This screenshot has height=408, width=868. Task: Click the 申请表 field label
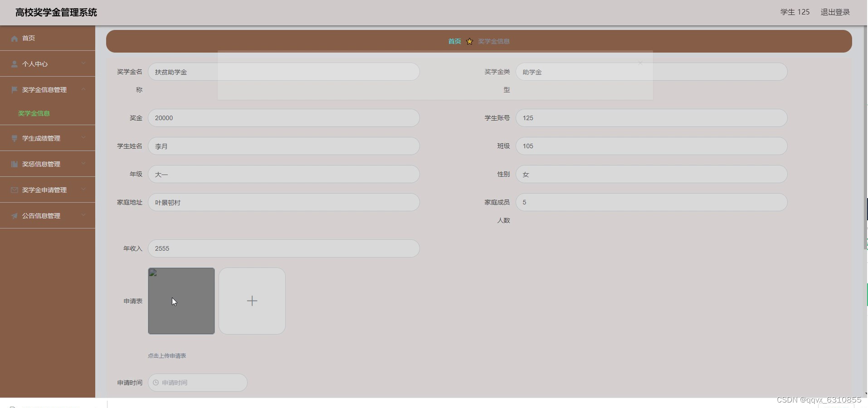[x=133, y=301]
